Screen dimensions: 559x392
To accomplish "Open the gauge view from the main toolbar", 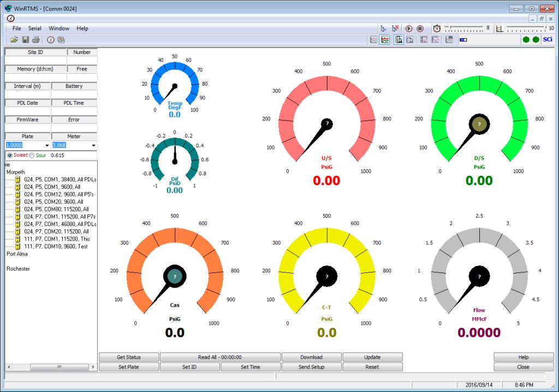I will [x=51, y=40].
